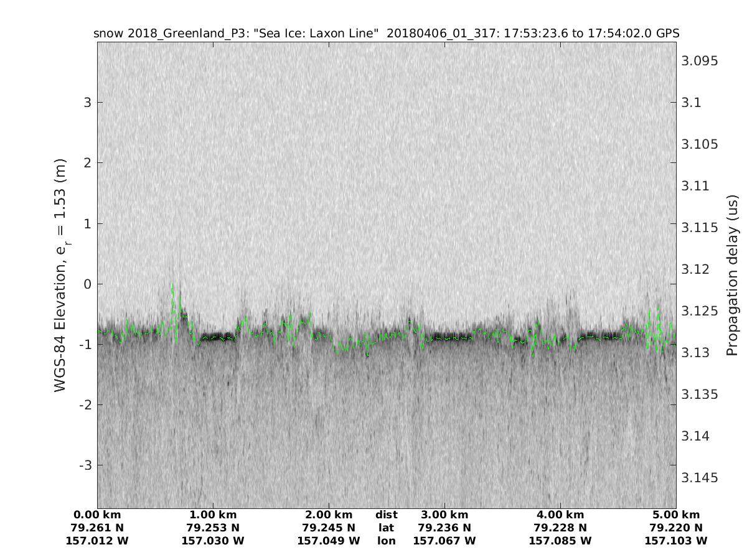Screen dimensions: 747x560
Task: Click the "3.095" propagation delay tick label
Action: click(x=700, y=61)
